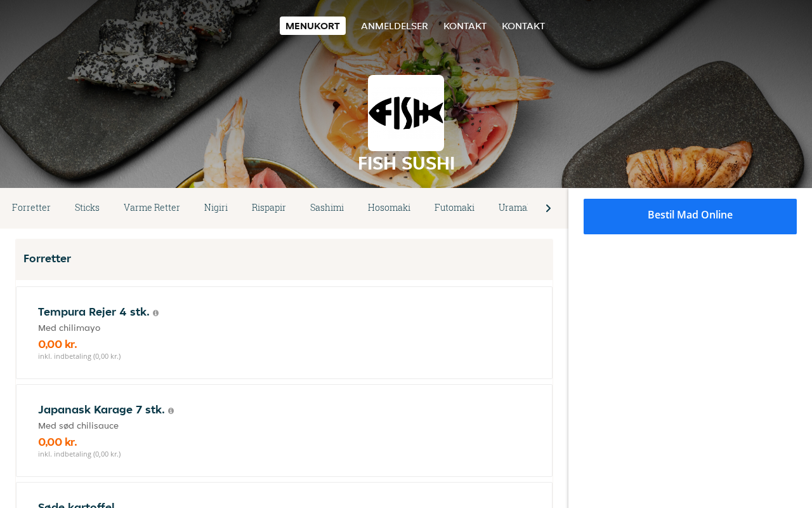Select the Japanask Karage 7 stk. item
The image size is (812, 508).
click(x=284, y=431)
